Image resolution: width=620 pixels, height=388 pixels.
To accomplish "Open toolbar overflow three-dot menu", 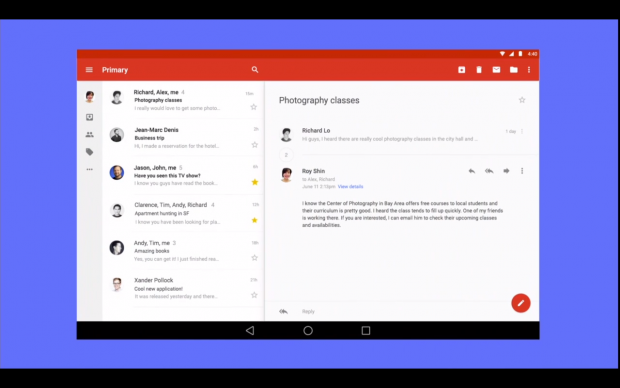I will [529, 70].
